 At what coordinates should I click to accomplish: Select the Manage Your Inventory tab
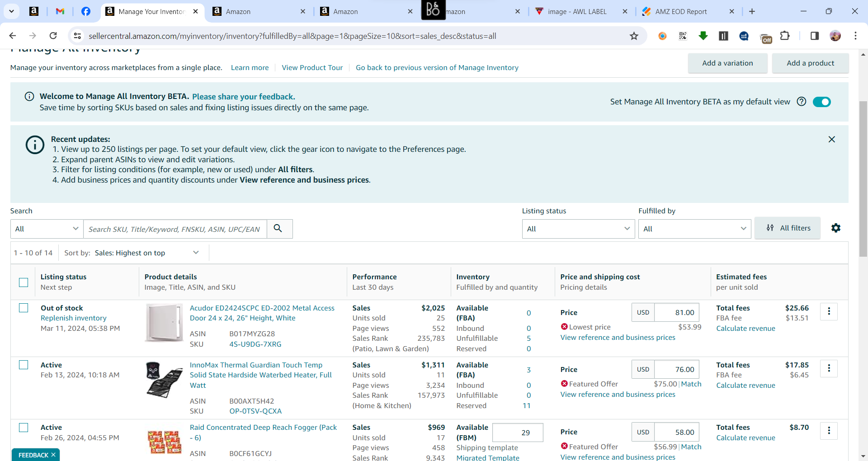point(152,11)
